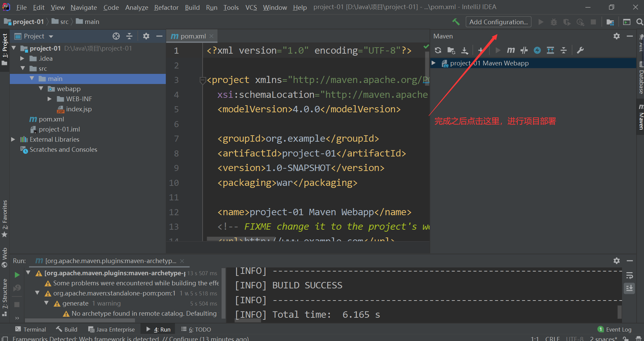The height and width of the screenshot is (341, 644).
Task: Collapse the project tag fold marker on line 3
Action: click(203, 80)
